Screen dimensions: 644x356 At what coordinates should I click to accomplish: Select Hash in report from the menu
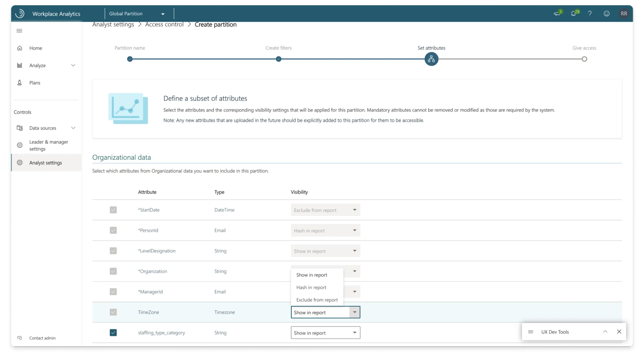point(312,287)
